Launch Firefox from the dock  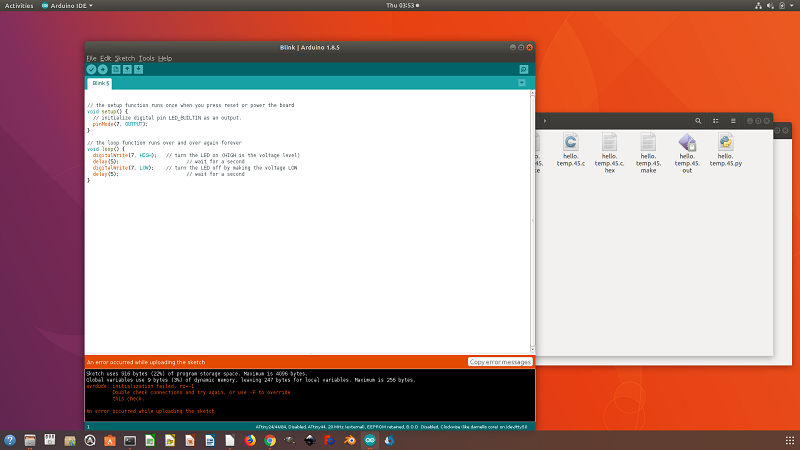(249, 440)
